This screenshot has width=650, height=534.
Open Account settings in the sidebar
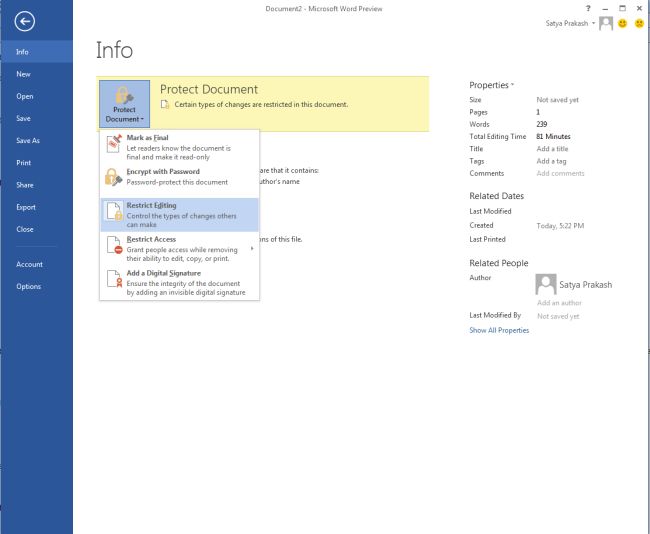point(36,264)
